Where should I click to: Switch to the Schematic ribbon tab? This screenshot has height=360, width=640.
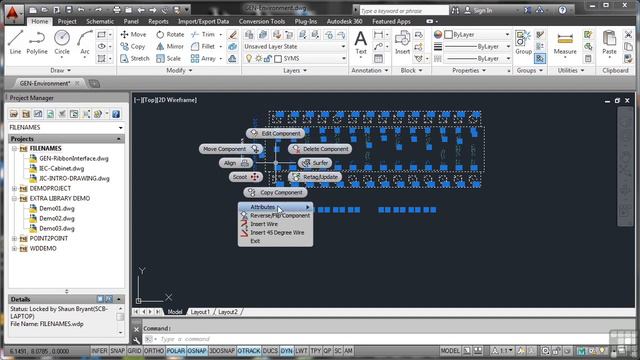pyautogui.click(x=100, y=21)
